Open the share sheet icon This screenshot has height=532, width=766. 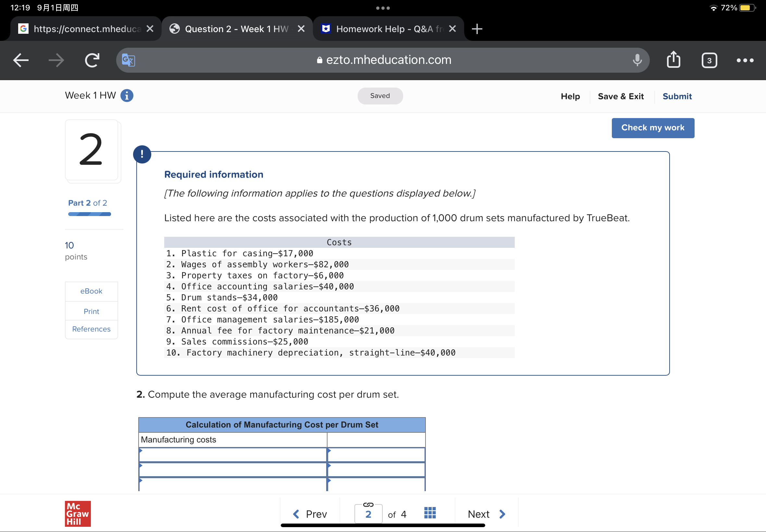(x=673, y=60)
